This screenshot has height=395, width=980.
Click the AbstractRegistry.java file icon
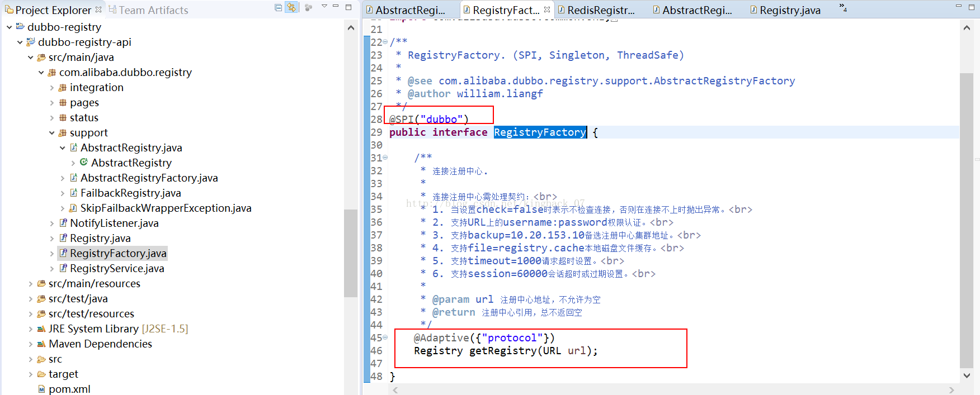click(x=73, y=147)
